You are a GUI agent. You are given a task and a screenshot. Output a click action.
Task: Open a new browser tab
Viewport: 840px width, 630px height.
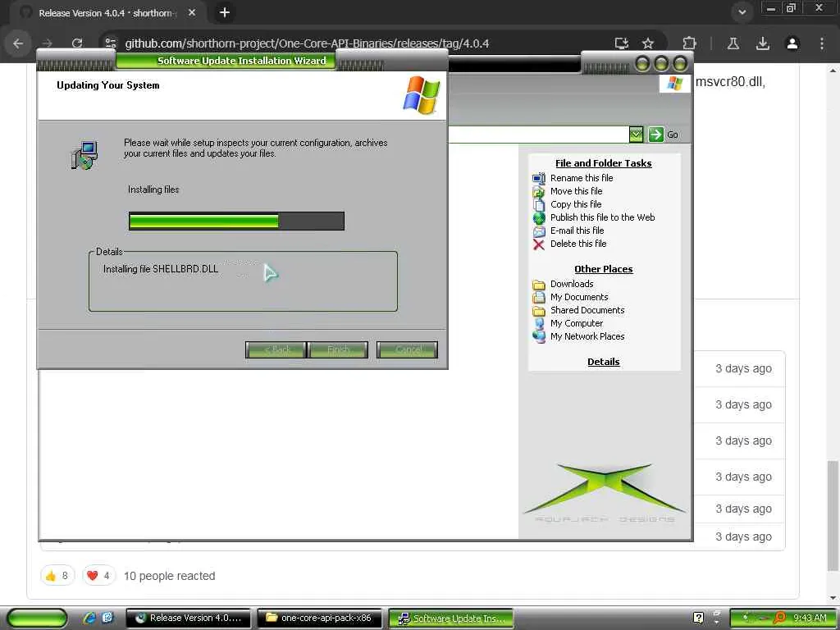[x=225, y=12]
